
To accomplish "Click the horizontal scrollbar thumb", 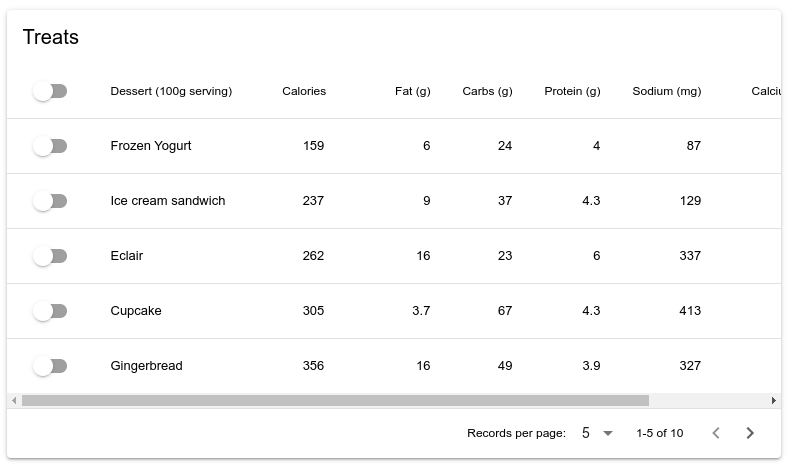I will tap(335, 401).
